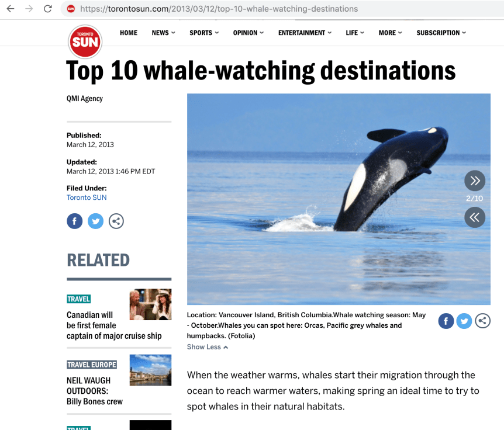Go back using the browser back arrow
The width and height of the screenshot is (504, 430).
pos(11,9)
